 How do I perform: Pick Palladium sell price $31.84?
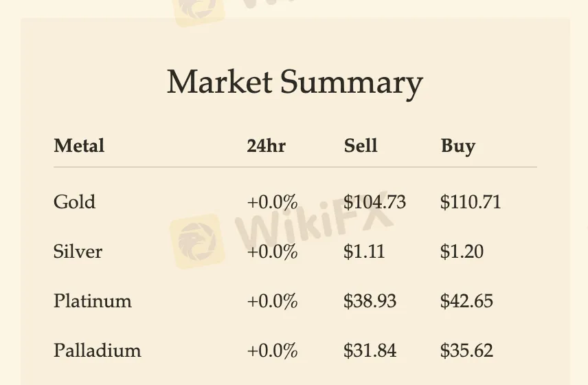point(370,351)
